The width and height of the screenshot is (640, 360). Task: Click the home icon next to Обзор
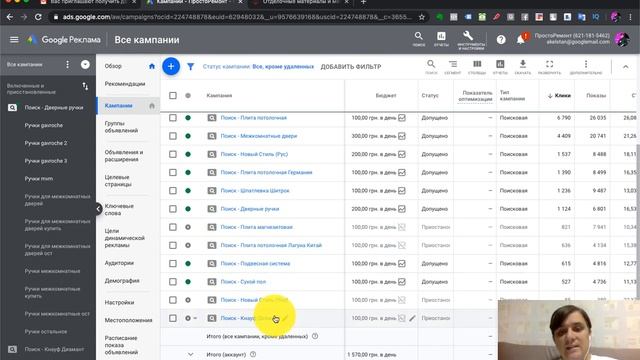point(152,66)
